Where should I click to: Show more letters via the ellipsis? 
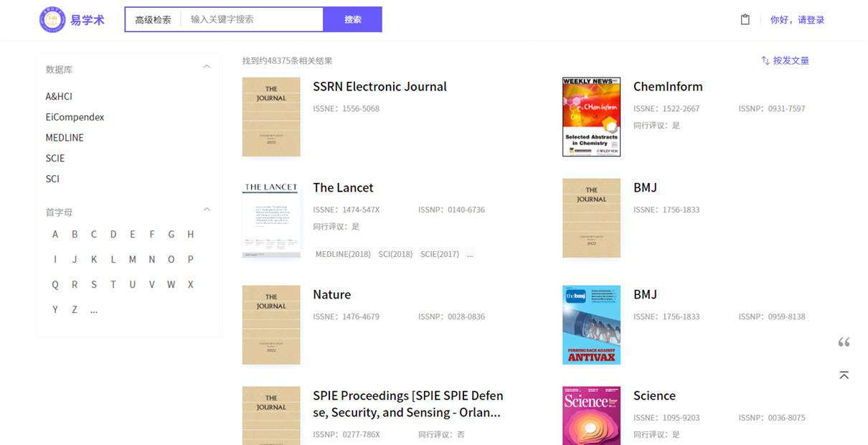pyautogui.click(x=94, y=310)
